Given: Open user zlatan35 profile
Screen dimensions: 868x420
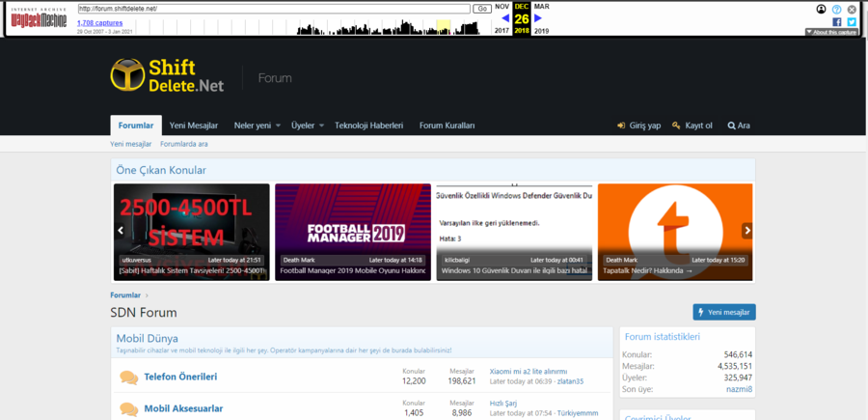Looking at the screenshot, I should coord(570,381).
